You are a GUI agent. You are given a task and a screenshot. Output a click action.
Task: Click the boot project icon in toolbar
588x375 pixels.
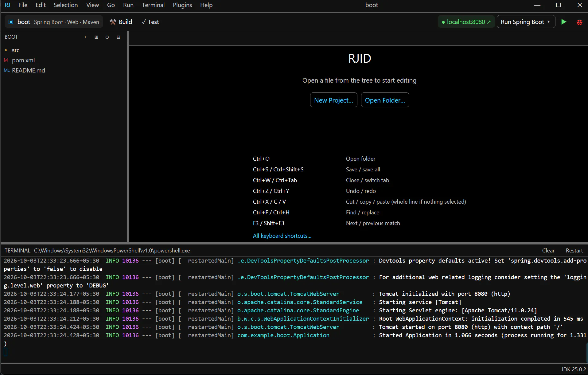(x=11, y=22)
